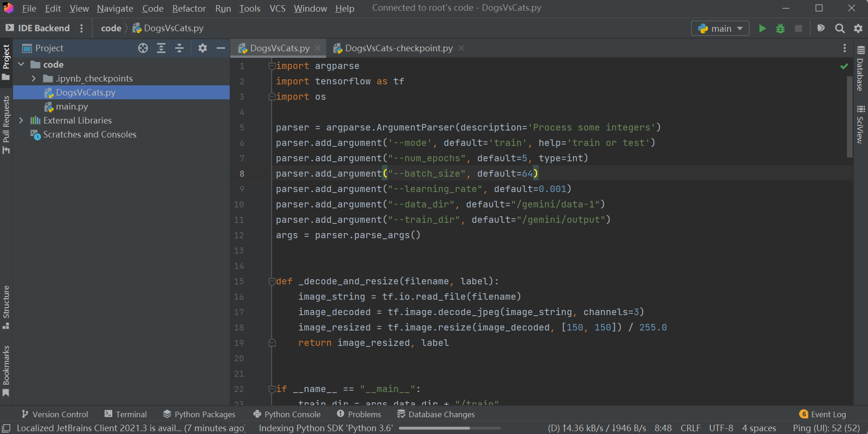The width and height of the screenshot is (868, 434).
Task: Toggle the Database side panel
Action: 861,69
